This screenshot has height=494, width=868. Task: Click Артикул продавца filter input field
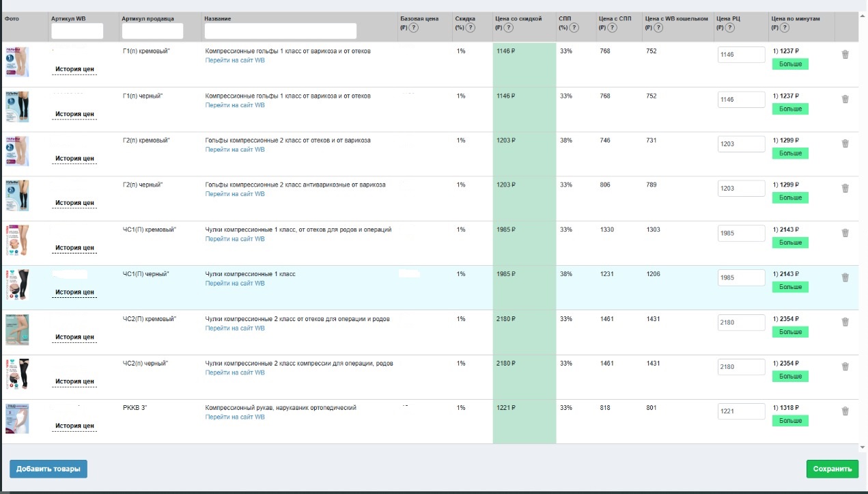pyautogui.click(x=153, y=31)
